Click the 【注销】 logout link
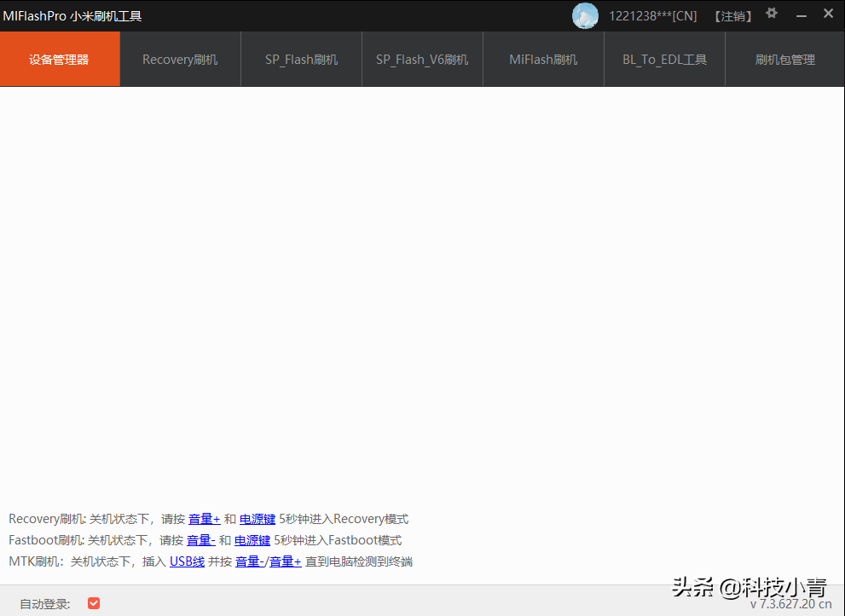The image size is (845, 616). (732, 15)
